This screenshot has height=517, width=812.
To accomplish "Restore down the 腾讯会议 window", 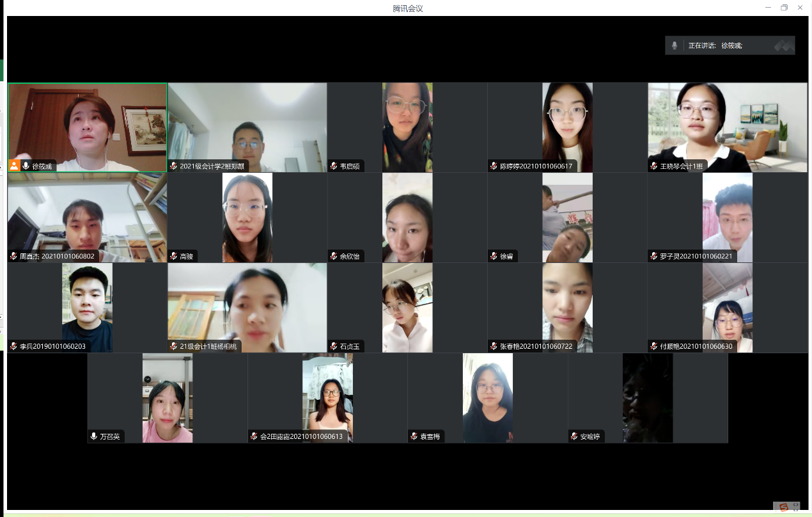I will 784,8.
